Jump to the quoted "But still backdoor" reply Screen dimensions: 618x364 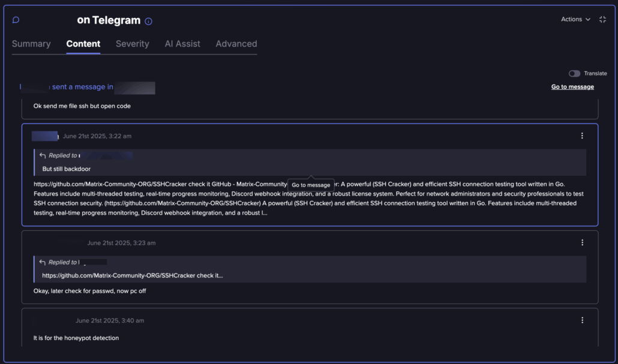[67, 169]
